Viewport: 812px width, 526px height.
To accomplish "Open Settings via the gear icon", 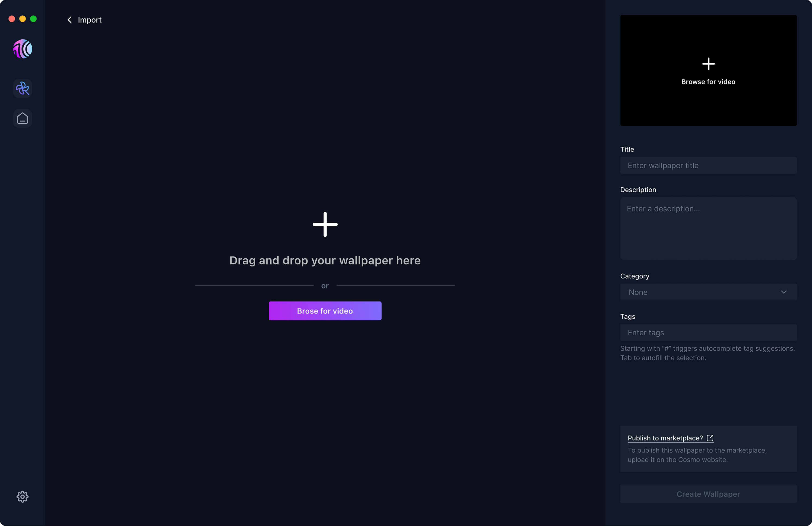I will pyautogui.click(x=22, y=496).
